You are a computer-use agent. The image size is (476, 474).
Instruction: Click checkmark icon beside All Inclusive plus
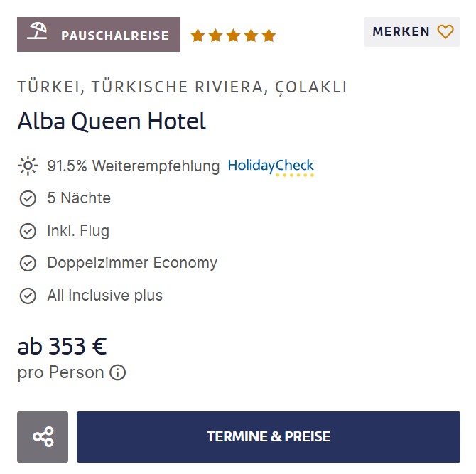[28, 296]
